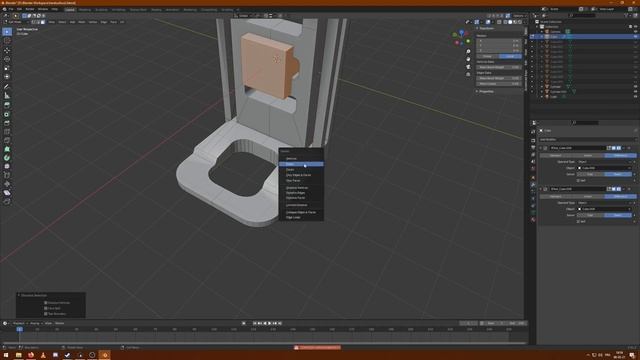Open the orange Object properties tab
The width and height of the screenshot is (640, 360).
(x=533, y=178)
